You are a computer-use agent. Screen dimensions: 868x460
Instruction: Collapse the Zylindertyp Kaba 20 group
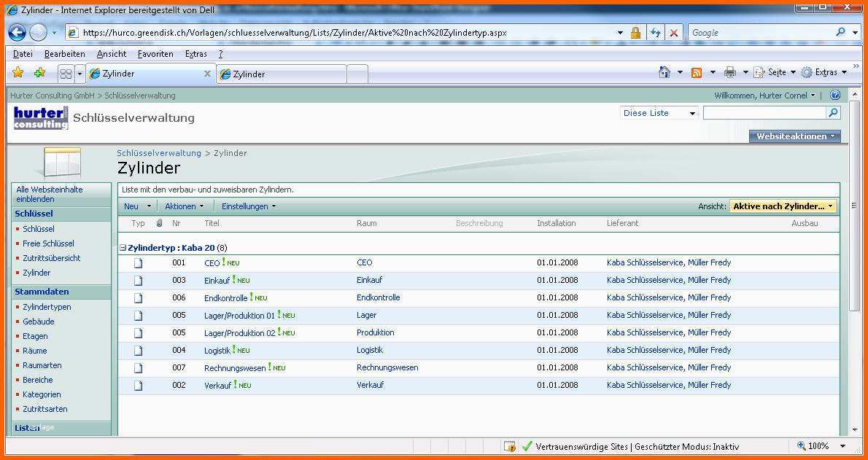tap(123, 248)
